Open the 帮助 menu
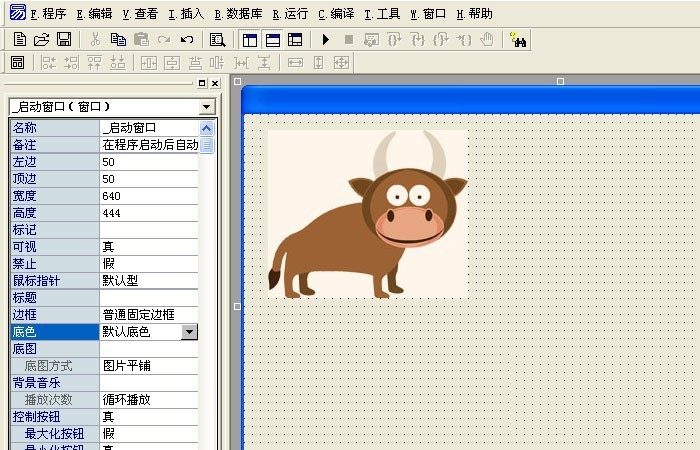This screenshot has width=700, height=450. tap(475, 14)
